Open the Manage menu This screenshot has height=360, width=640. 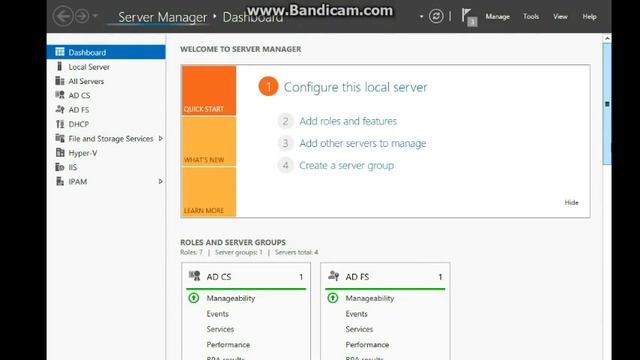pyautogui.click(x=497, y=16)
